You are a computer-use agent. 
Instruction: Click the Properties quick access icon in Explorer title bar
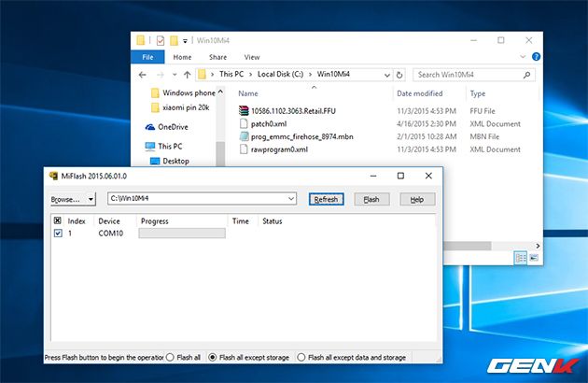pos(161,40)
